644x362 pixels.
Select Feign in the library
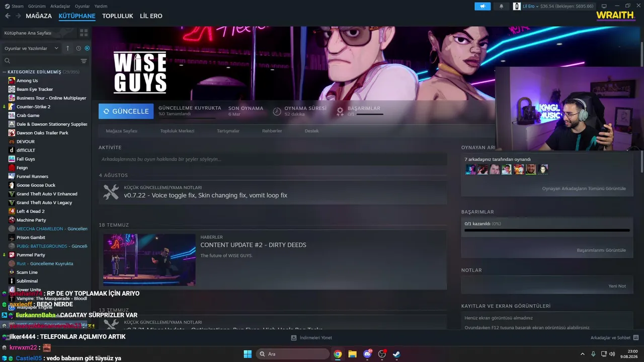click(x=22, y=168)
